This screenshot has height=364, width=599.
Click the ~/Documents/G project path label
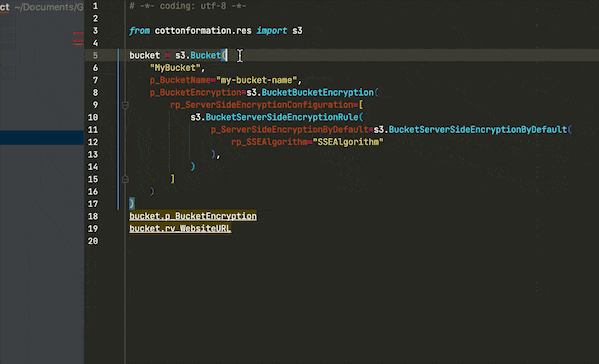(x=49, y=7)
